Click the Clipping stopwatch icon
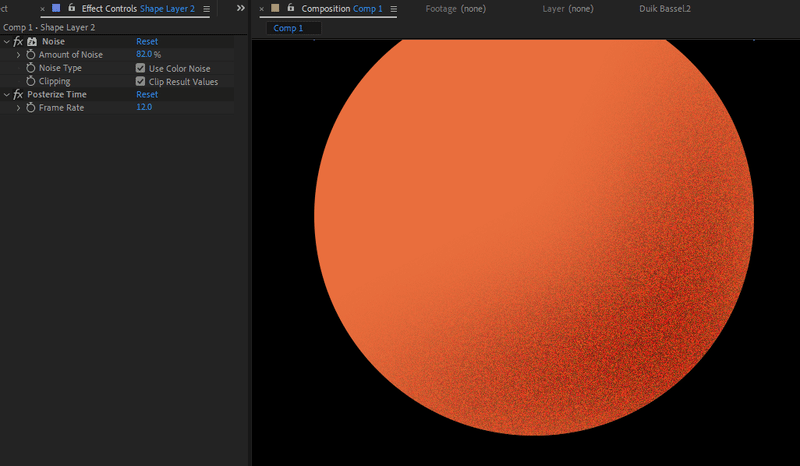Screen dimensions: 800x466 [31, 81]
